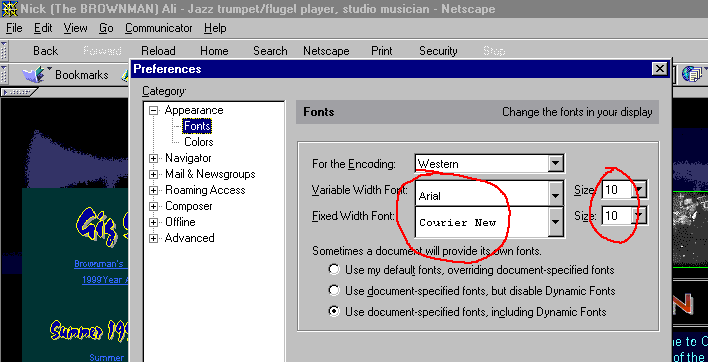
Task: Expand the Composer category
Action: (x=154, y=206)
